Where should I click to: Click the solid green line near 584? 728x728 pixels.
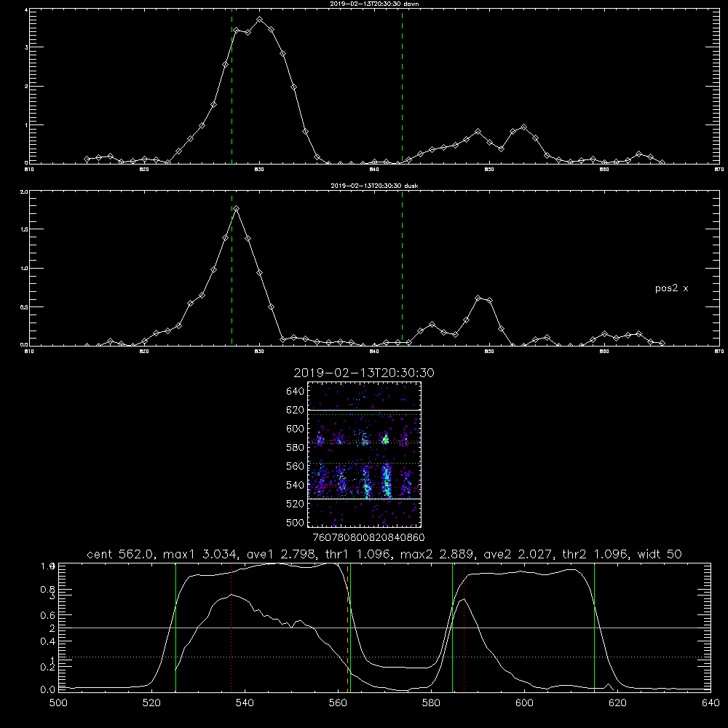tap(452, 627)
